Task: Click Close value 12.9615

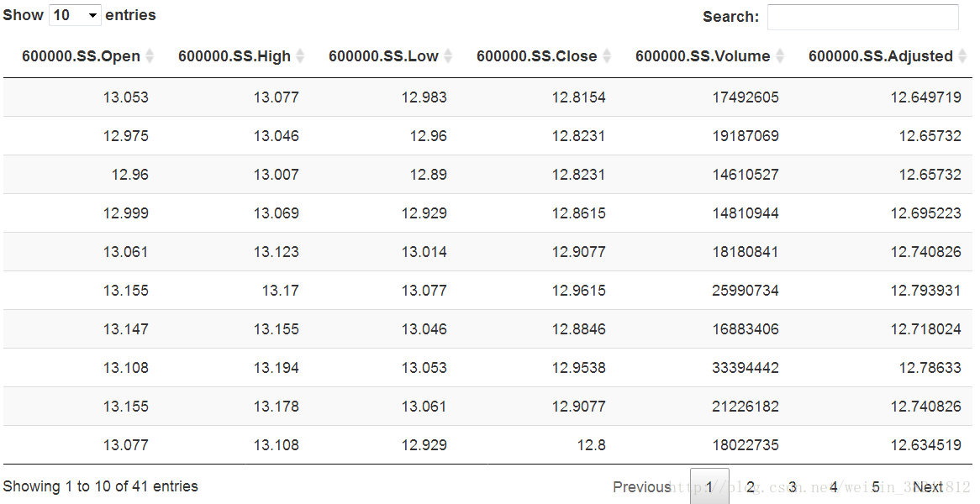Action: tap(579, 291)
